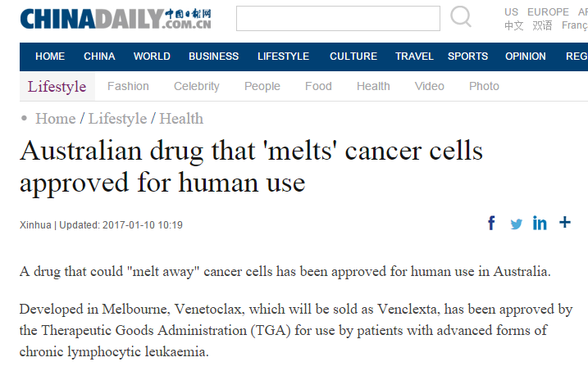Viewport: 588px width, 371px height.
Task: Share article on Twitter
Action: click(516, 224)
